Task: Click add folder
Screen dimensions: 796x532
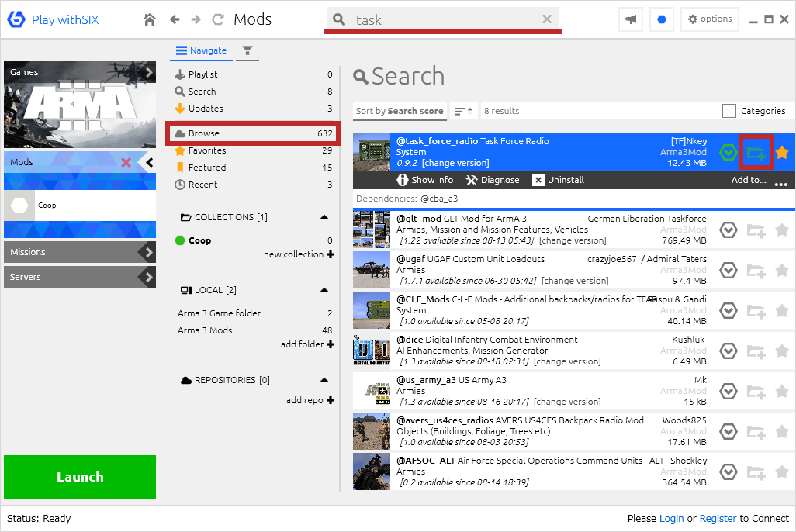Action: point(307,344)
